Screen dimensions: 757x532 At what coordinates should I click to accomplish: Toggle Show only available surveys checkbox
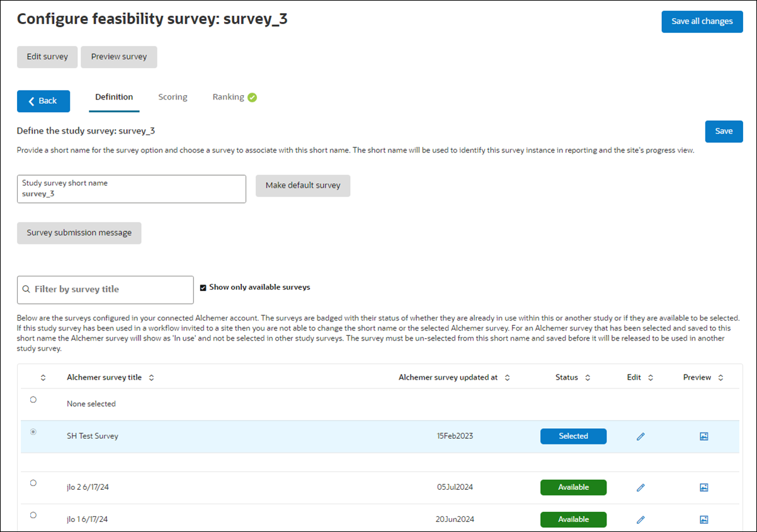pos(203,288)
